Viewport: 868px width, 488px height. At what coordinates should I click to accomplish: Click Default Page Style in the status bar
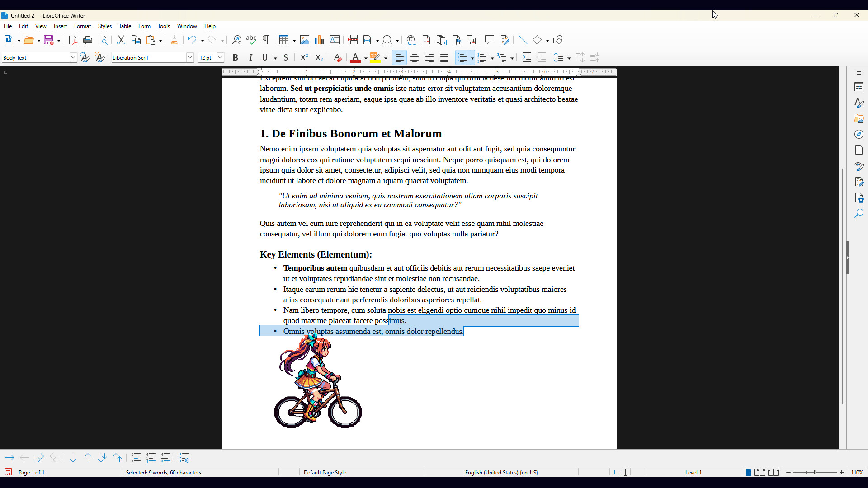tap(325, 472)
